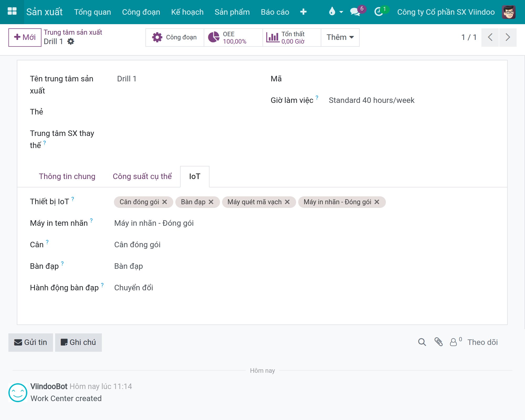525x420 pixels.
Task: Remove the Máy quét mã vạch tag
Action: (287, 202)
